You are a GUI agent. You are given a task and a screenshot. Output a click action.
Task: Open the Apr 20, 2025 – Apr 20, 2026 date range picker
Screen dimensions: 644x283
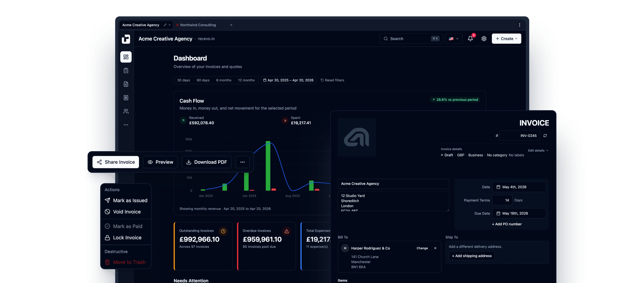click(x=288, y=80)
